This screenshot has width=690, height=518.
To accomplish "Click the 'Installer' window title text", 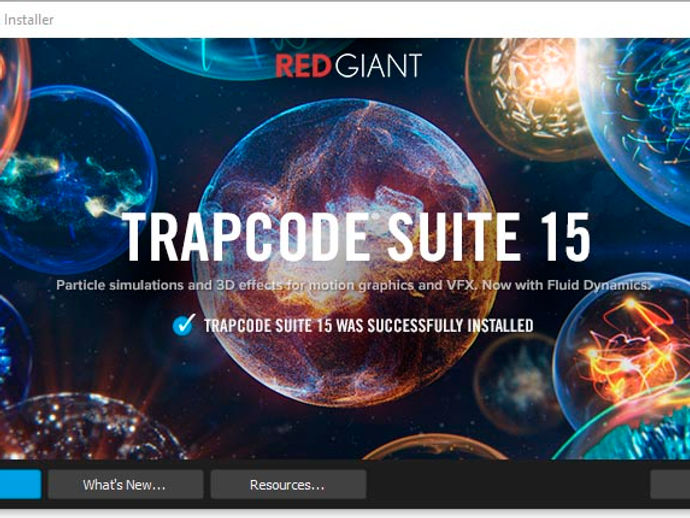I will point(29,20).
